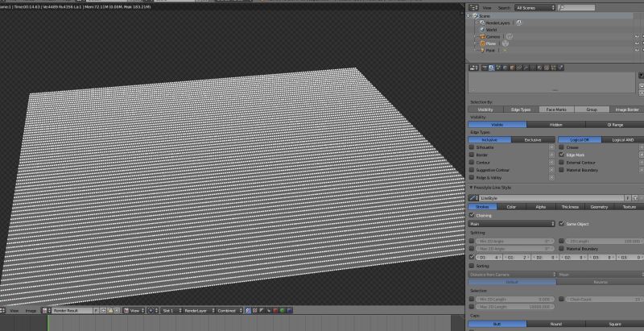Switch to the Alpha line style tab

click(x=541, y=207)
